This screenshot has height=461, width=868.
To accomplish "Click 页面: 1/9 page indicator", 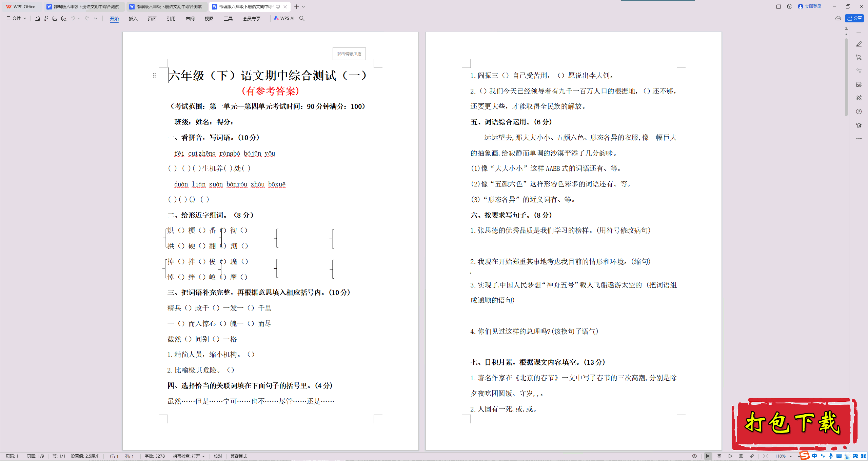I will tap(36, 456).
